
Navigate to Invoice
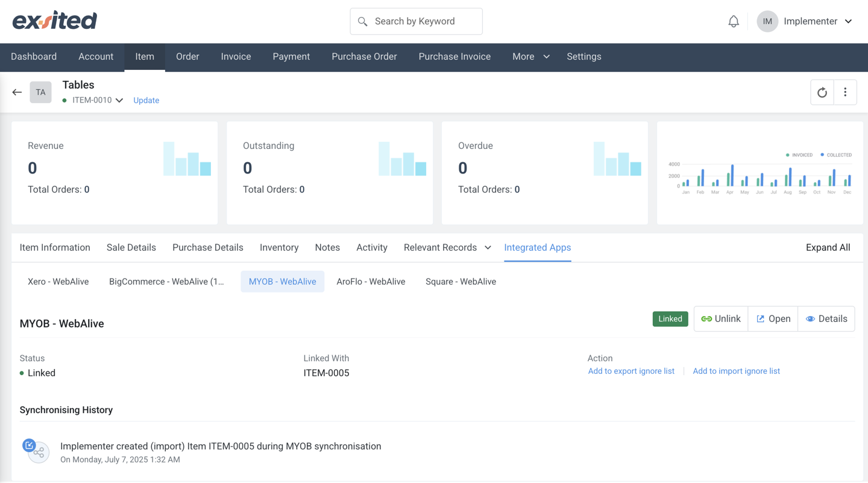(236, 57)
